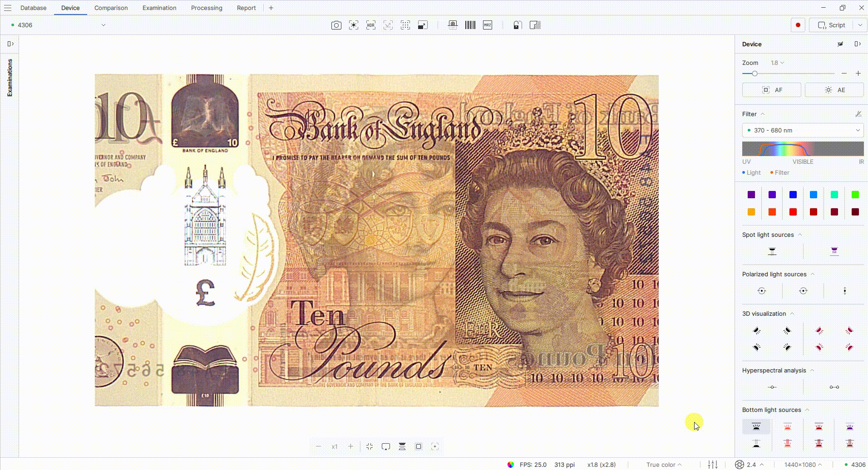Open the hamburger menu icon
868x470 pixels.
click(x=8, y=8)
